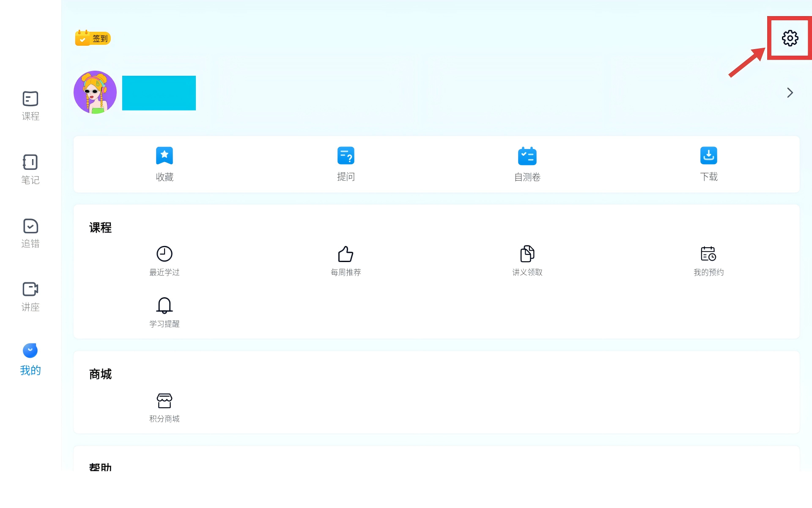Switch to 讲座 tab in sidebar
This screenshot has height=508, width=812.
click(30, 297)
